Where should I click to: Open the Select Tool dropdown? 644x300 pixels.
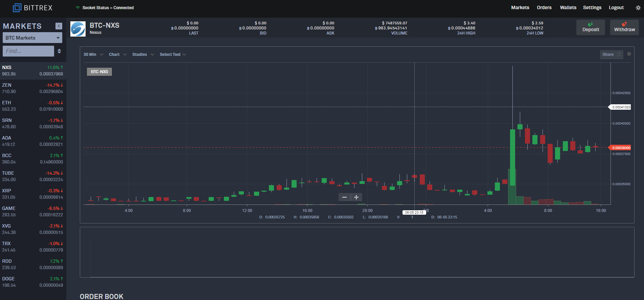click(x=173, y=55)
